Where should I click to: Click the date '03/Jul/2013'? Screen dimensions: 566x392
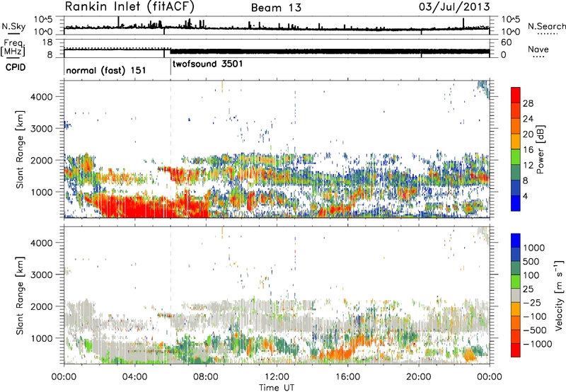coord(454,6)
